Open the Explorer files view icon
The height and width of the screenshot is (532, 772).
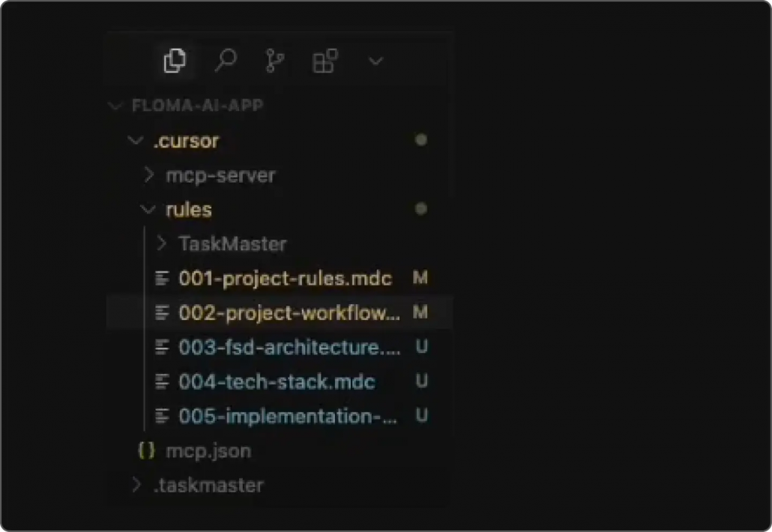coord(175,61)
